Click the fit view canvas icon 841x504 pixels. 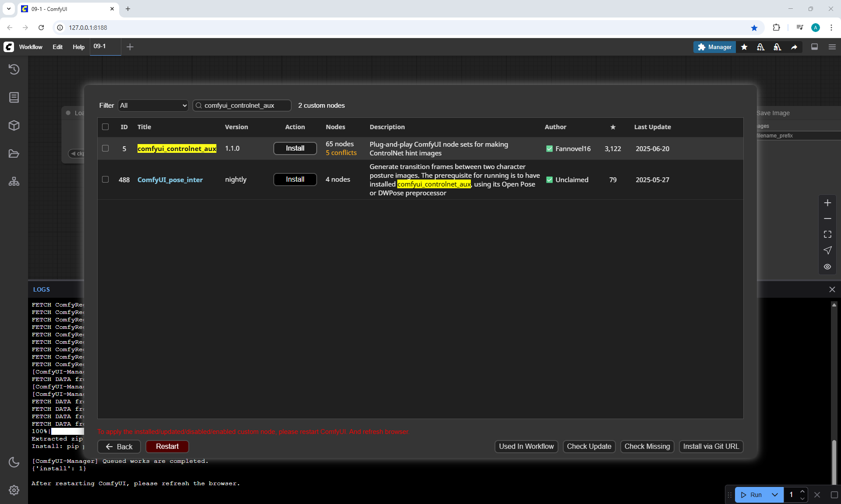(827, 235)
